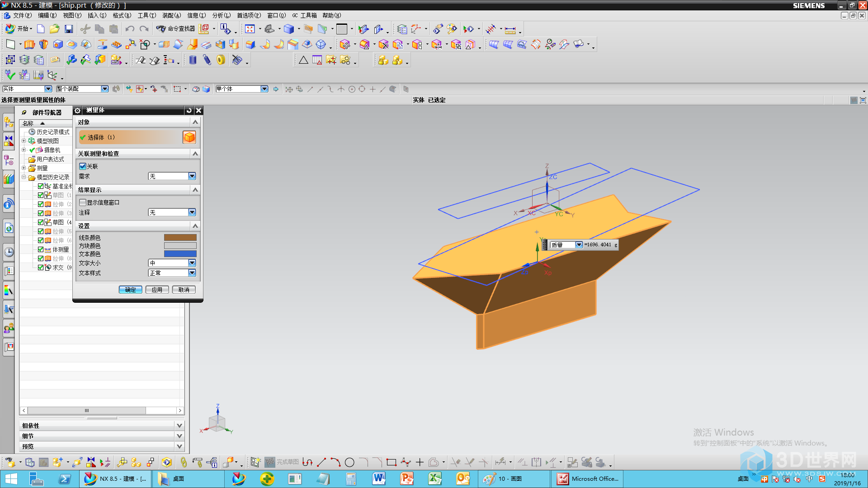Image resolution: width=868 pixels, height=488 pixels.
Task: Toggle checkbox for 草图 (1) feature
Action: 41,195
